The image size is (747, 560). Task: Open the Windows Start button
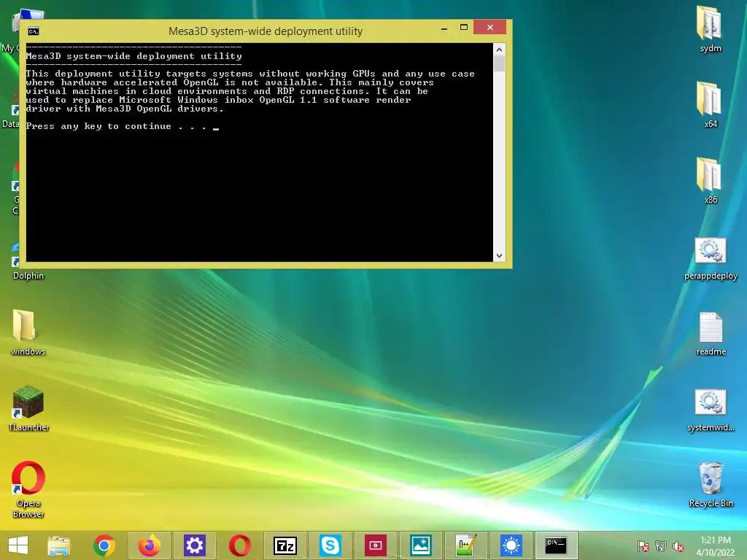(18, 545)
